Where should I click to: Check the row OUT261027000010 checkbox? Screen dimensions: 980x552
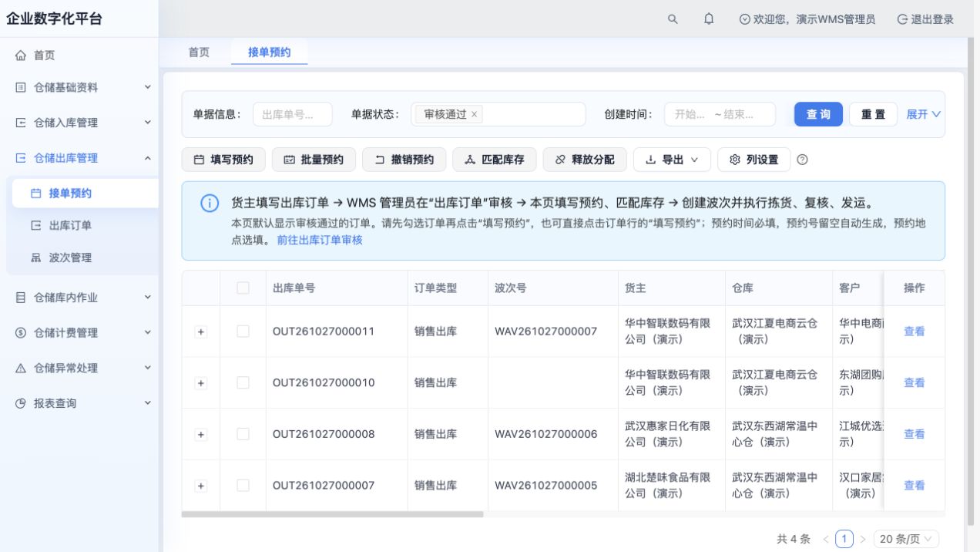point(243,382)
